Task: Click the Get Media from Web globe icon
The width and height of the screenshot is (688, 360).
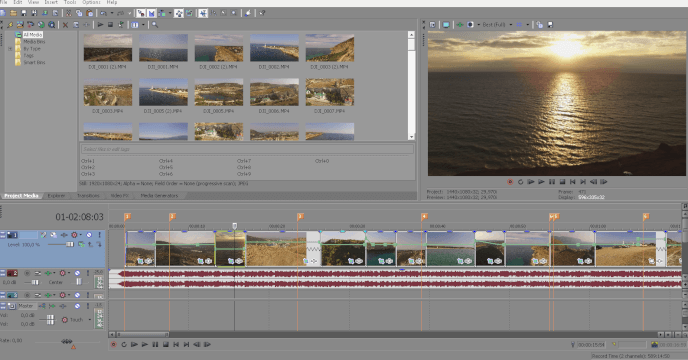Action: [41, 25]
